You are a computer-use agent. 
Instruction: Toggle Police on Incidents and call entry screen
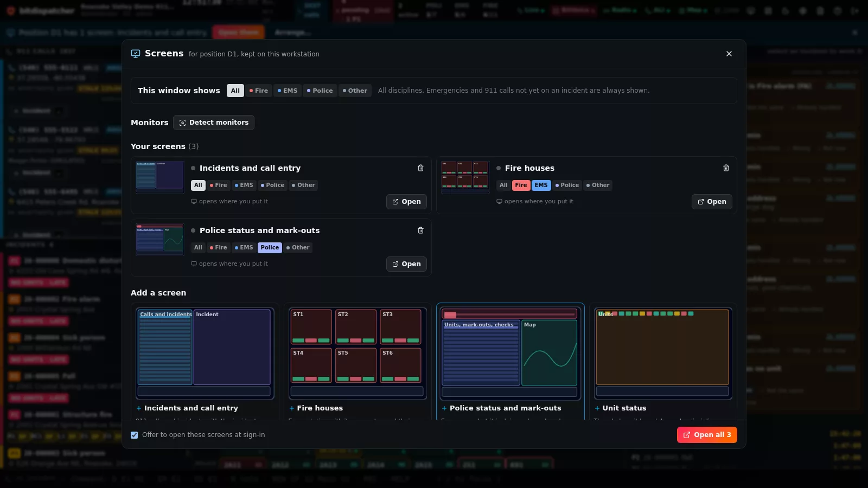[272, 185]
